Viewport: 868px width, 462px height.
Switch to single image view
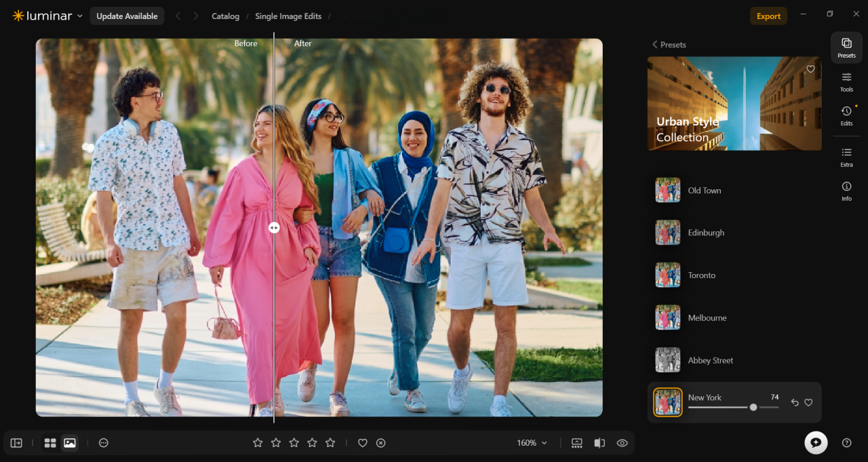(x=69, y=443)
